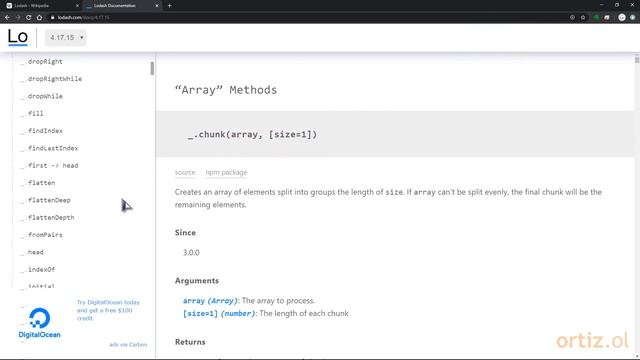Screen dimensions: 640x360
Task: Click the Lo logo in the header
Action: point(18,37)
